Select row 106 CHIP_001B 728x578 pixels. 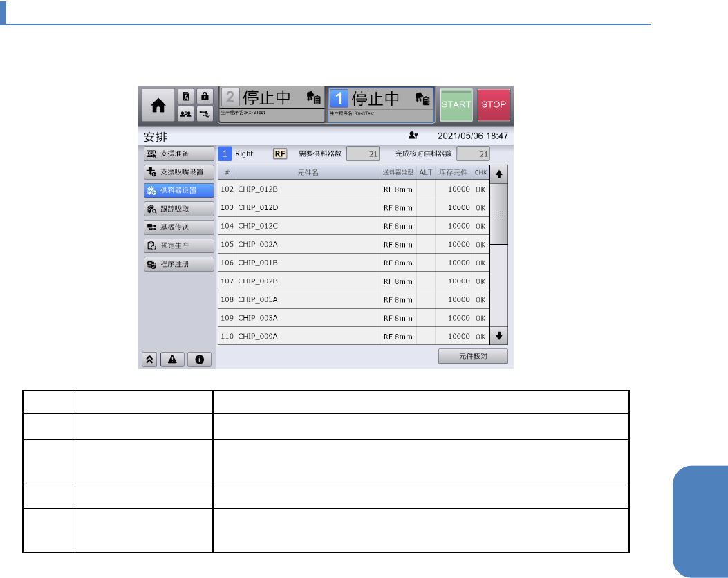pos(354,263)
